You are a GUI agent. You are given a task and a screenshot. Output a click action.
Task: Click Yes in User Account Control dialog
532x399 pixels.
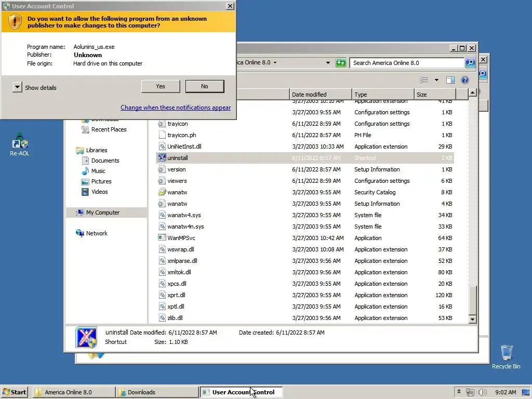point(161,86)
